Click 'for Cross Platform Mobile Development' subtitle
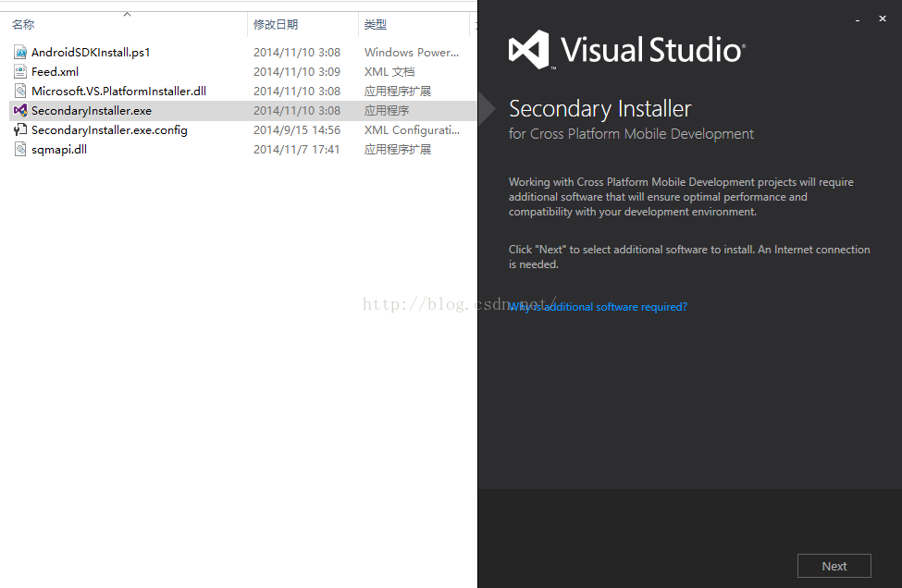 pos(631,134)
